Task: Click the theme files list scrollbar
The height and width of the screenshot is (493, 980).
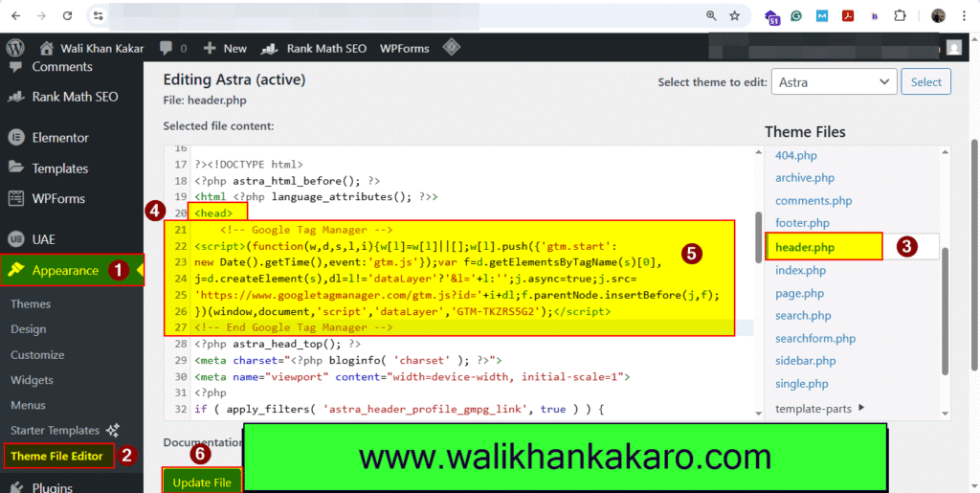Action: click(947, 311)
